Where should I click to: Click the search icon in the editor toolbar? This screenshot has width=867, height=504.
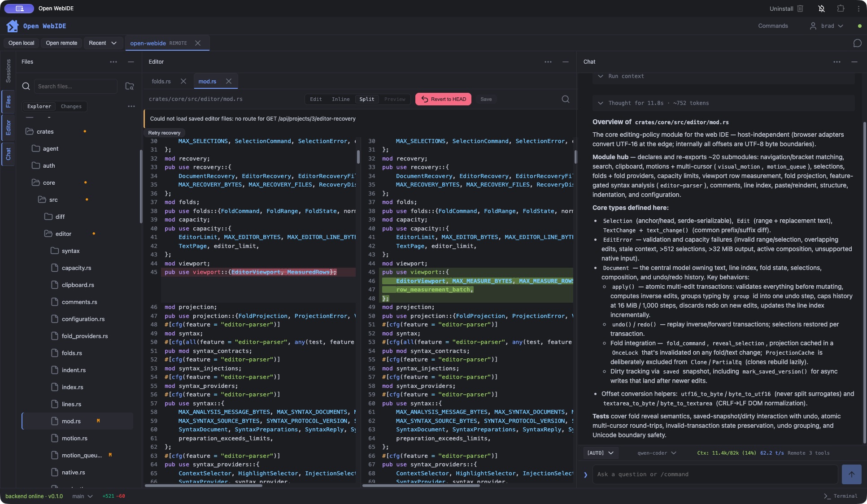pyautogui.click(x=566, y=99)
